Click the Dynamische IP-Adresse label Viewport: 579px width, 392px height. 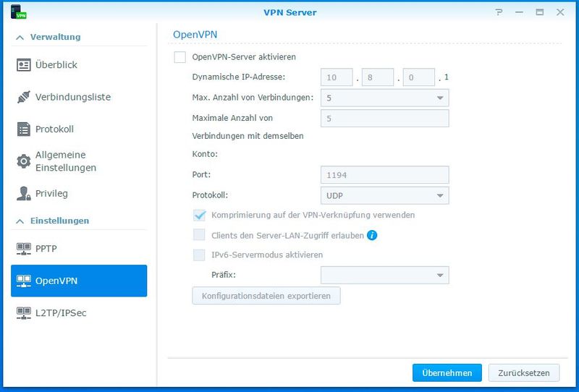pos(239,77)
